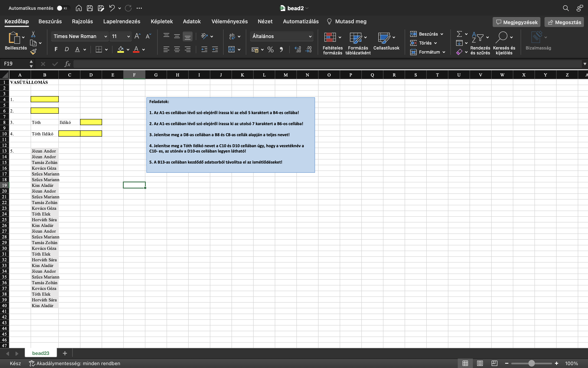Add a new sheet with plus button
Image resolution: width=588 pixels, height=368 pixels.
tap(65, 353)
